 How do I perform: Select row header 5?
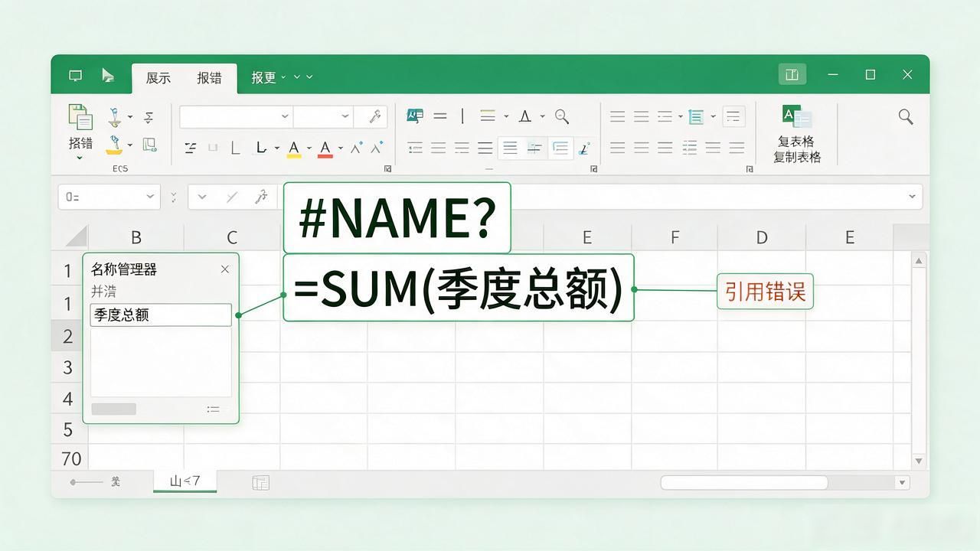coord(68,429)
